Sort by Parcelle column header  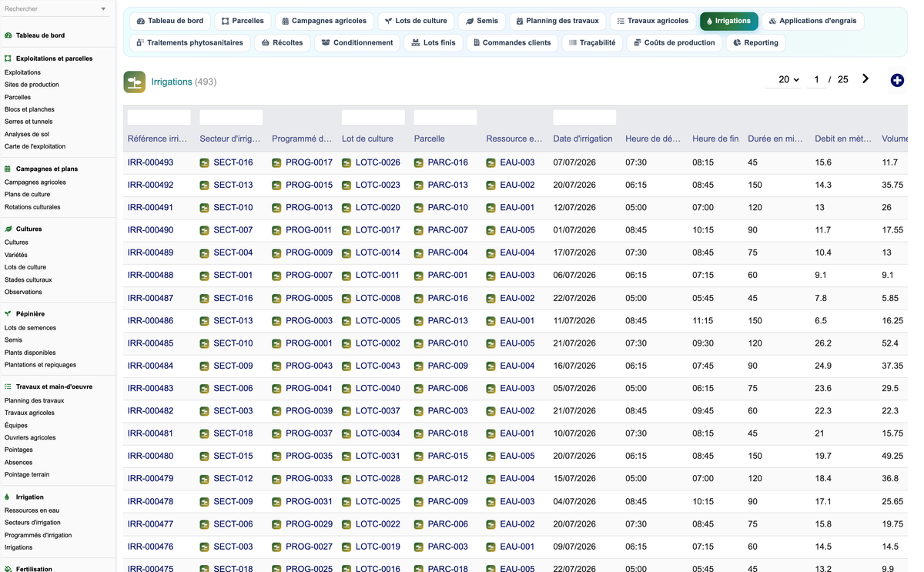pos(430,139)
